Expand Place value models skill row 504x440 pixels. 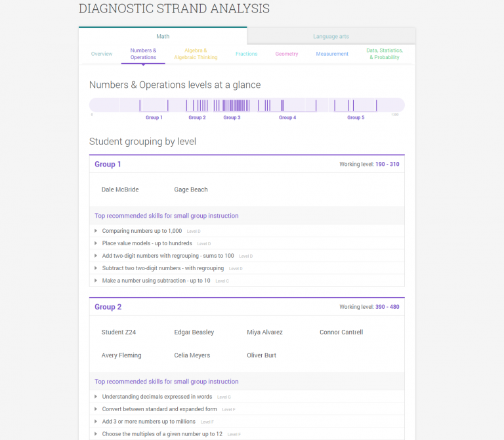[147, 243]
